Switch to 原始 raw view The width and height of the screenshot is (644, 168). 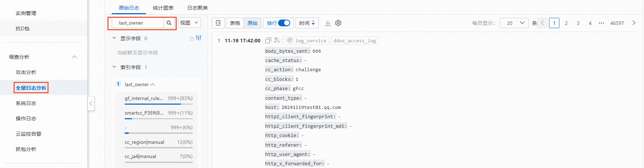252,23
